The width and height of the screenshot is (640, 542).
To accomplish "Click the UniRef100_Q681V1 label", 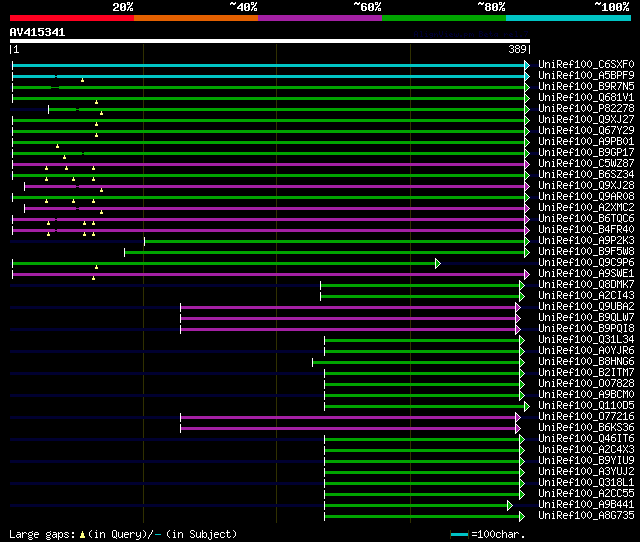I will click(586, 98).
